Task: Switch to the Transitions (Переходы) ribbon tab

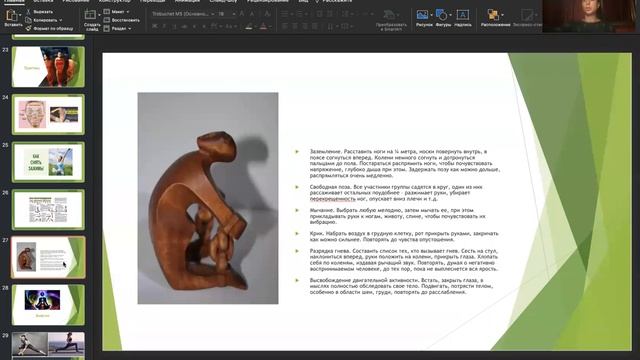Action: pos(152,1)
